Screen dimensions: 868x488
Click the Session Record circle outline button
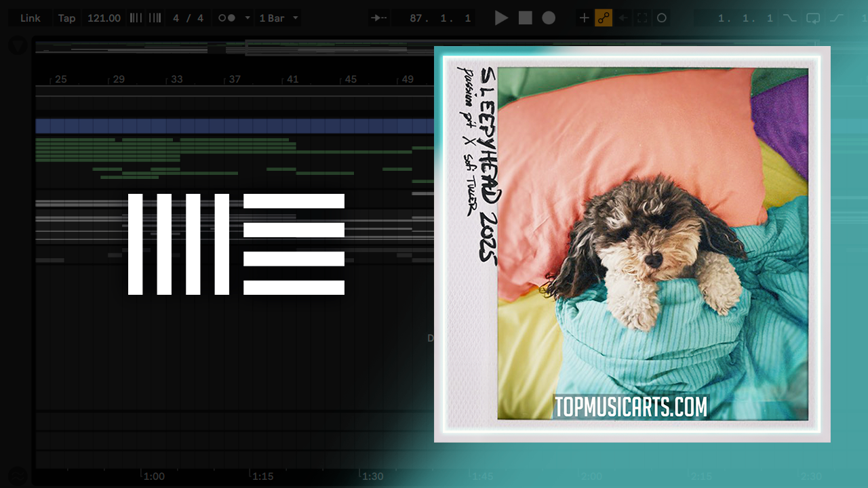click(x=662, y=18)
